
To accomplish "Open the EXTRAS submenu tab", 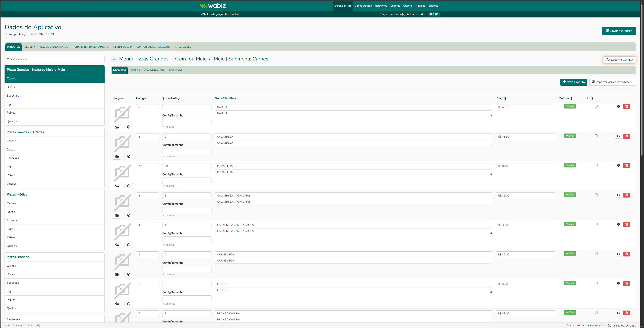I will [x=135, y=71].
